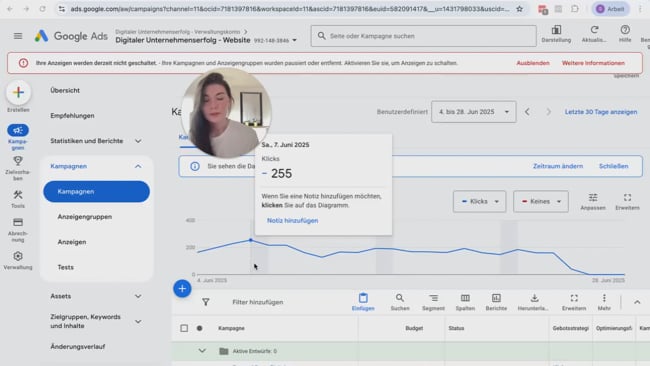Click Ausblenden on the warning banner
The height and width of the screenshot is (366, 650).
tap(533, 63)
